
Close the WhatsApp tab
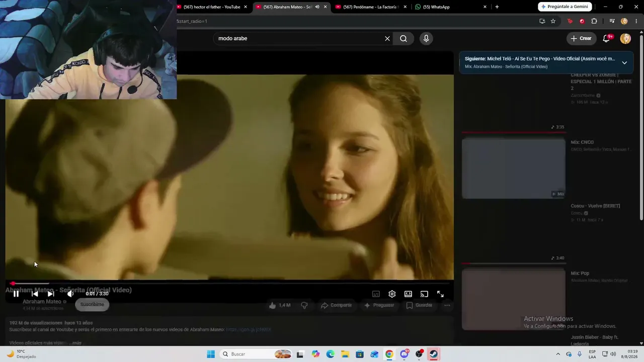(485, 7)
